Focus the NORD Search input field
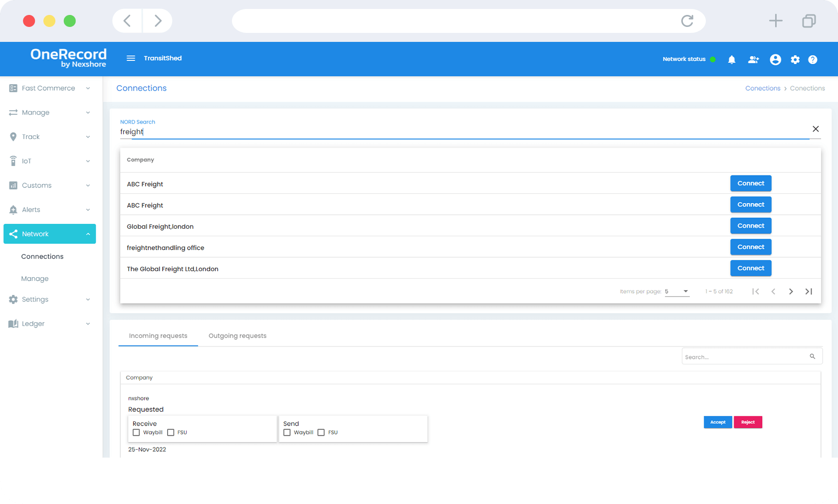This screenshot has height=504, width=838. (464, 132)
